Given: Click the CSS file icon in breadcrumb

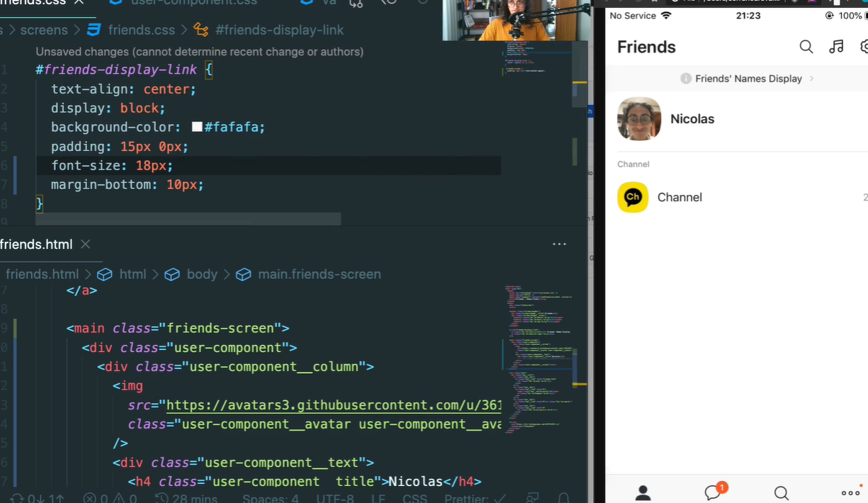Looking at the screenshot, I should pos(94,30).
